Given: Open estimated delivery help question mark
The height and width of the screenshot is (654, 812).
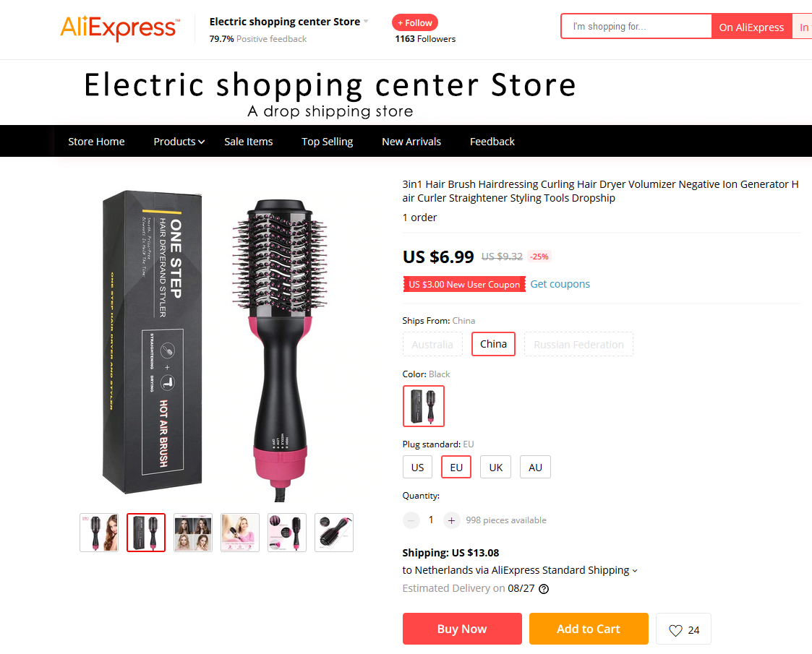Looking at the screenshot, I should coord(544,589).
